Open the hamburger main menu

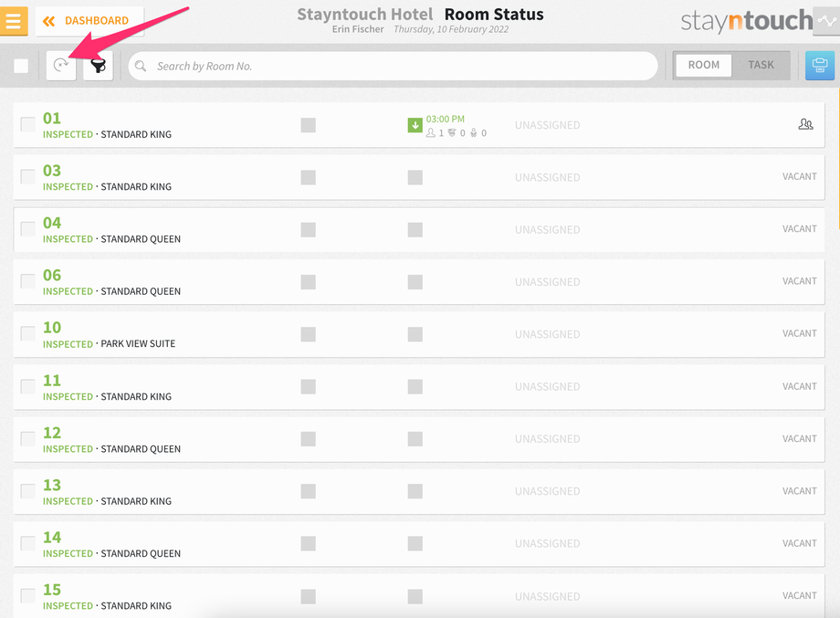tap(14, 20)
